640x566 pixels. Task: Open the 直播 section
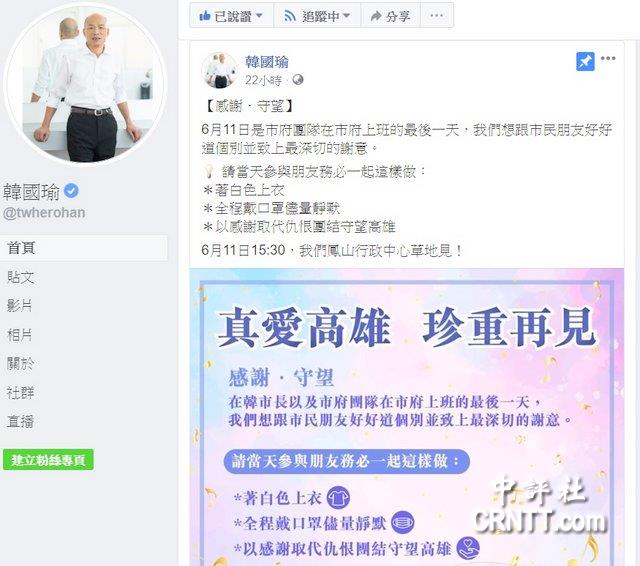(20, 421)
